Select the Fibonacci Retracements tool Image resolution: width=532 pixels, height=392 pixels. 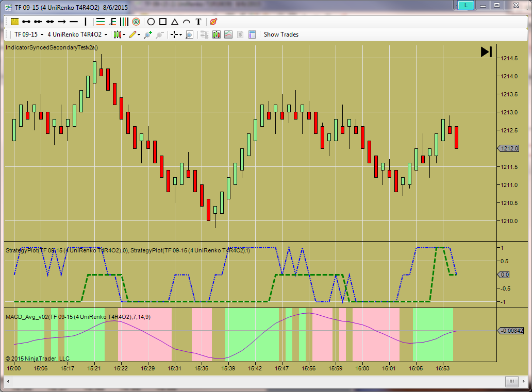pyautogui.click(x=101, y=22)
